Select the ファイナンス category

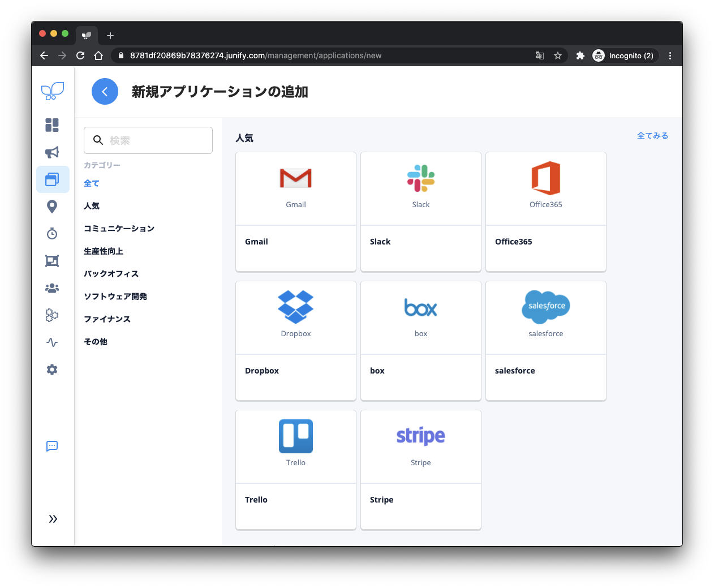point(107,319)
